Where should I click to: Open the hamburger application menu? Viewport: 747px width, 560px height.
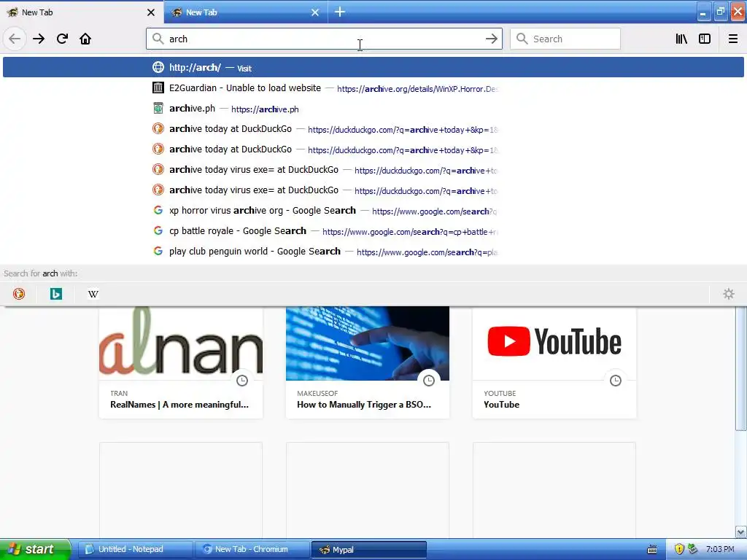tap(732, 39)
